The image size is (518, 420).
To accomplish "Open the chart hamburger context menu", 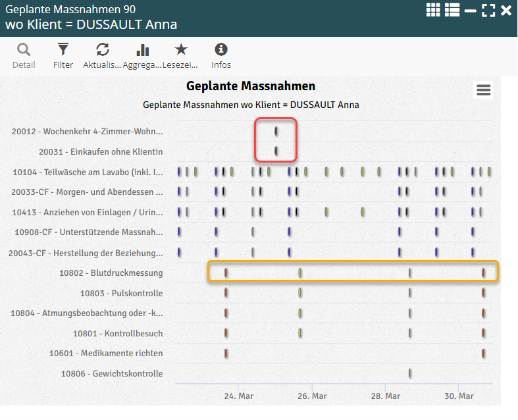I will 484,90.
